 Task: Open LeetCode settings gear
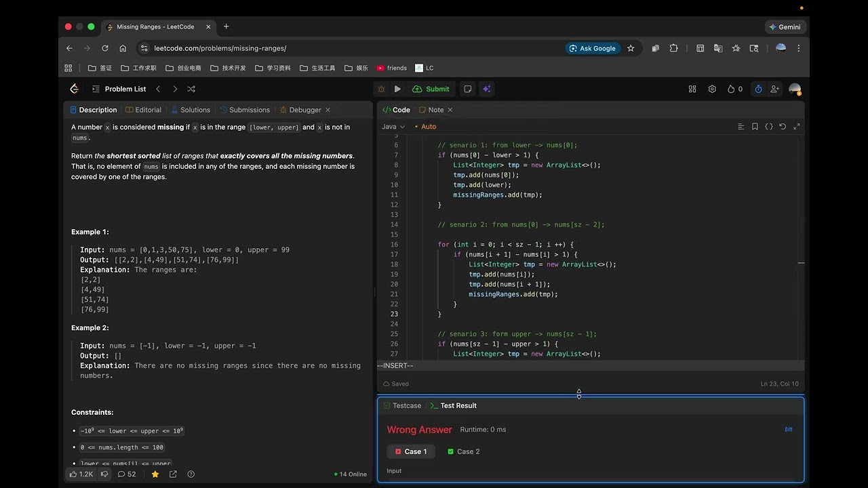click(712, 89)
